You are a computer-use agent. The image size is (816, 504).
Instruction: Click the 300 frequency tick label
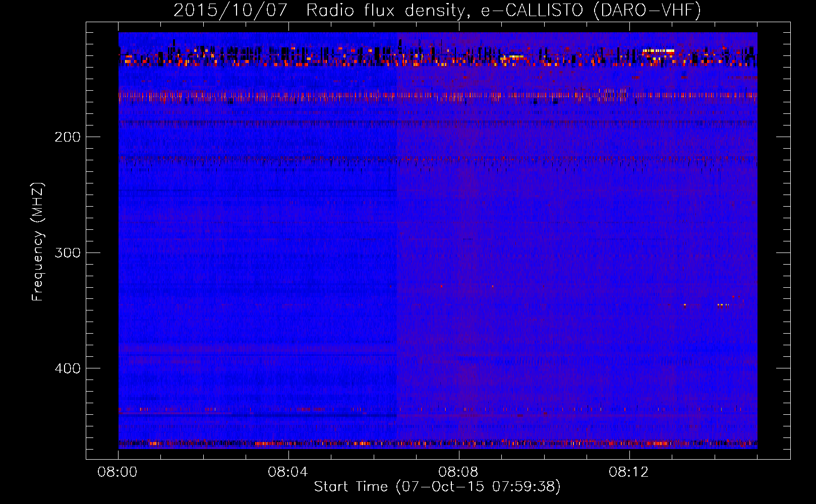[x=68, y=253]
